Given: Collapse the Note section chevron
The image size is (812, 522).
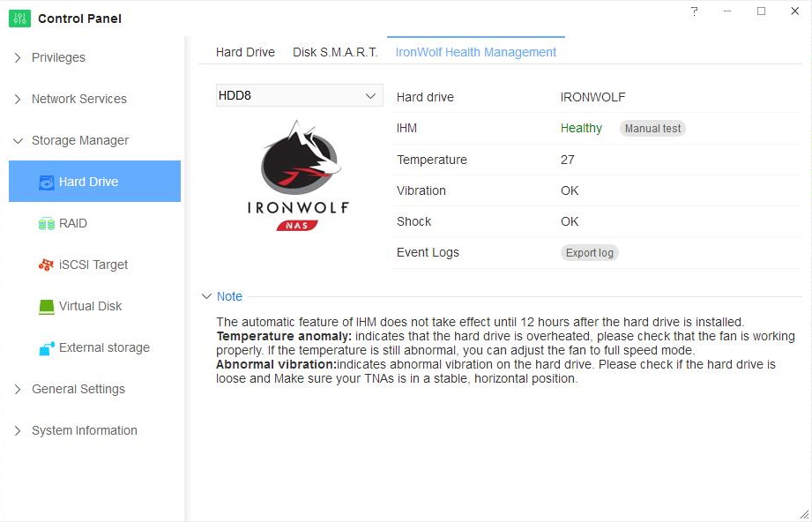Looking at the screenshot, I should coord(206,296).
